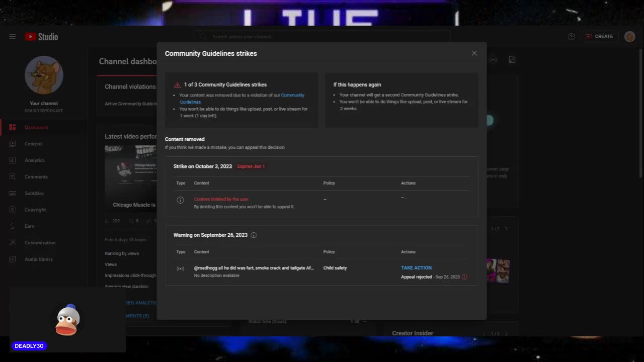Click next arrow on the 1/3 card
This screenshot has height=362, width=644.
[507, 229]
